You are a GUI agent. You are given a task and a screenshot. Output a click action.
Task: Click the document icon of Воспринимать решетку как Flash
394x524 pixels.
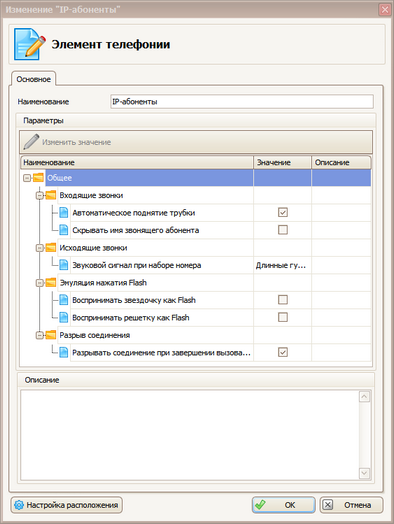(x=63, y=317)
